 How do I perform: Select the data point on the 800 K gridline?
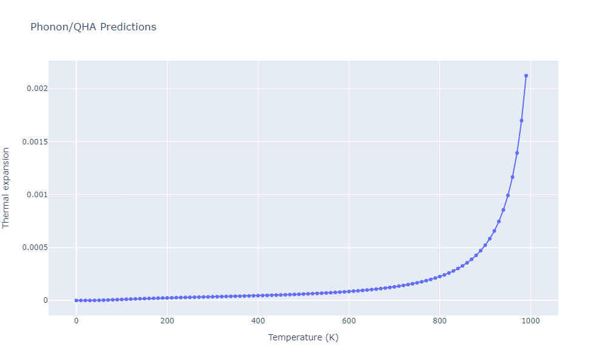(439, 277)
